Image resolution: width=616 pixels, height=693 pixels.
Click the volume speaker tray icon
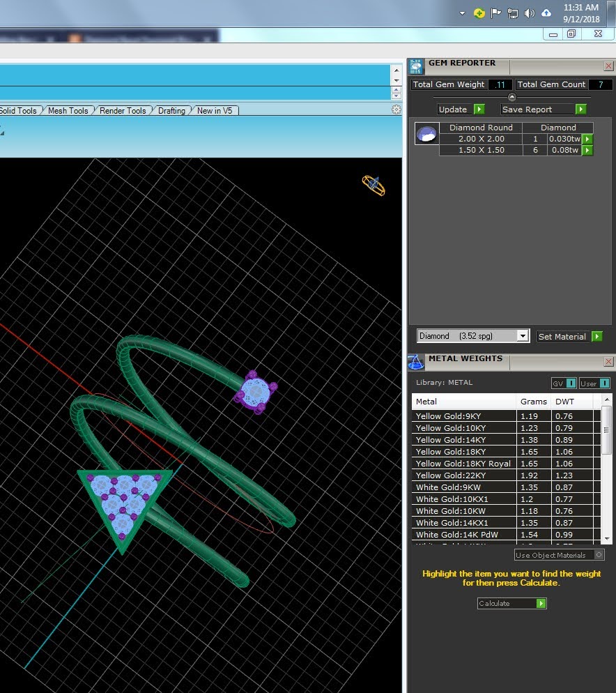[529, 13]
